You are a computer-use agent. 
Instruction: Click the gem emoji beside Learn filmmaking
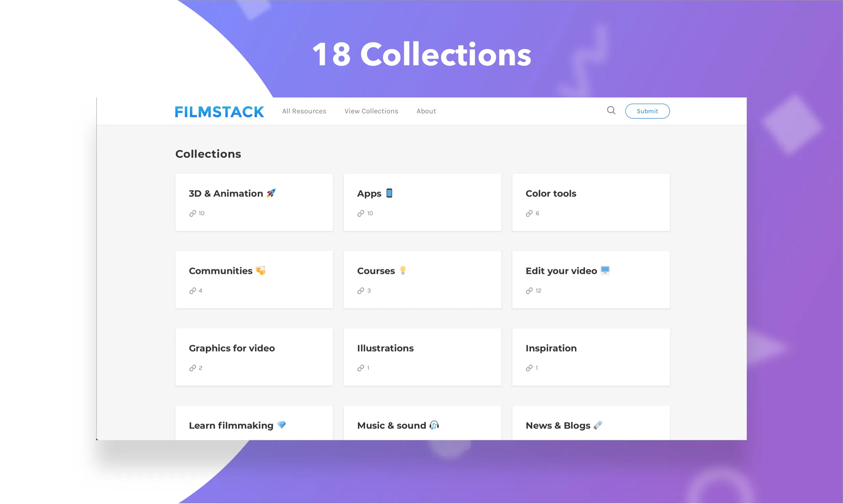[281, 425]
